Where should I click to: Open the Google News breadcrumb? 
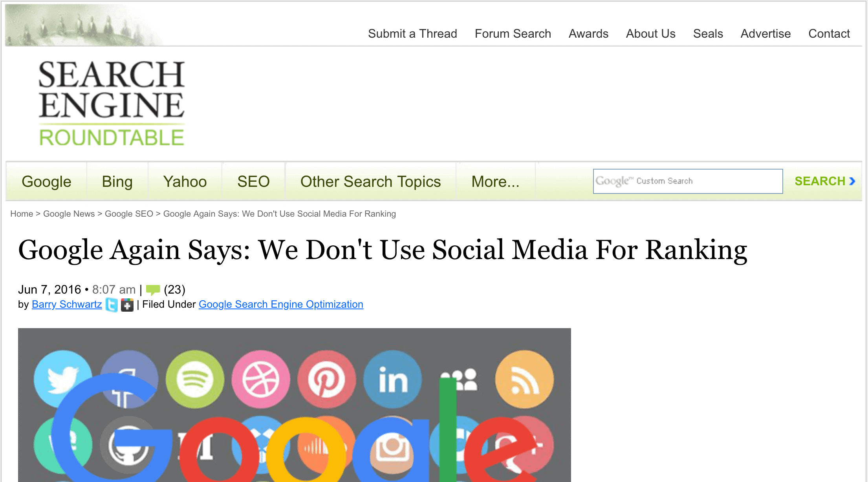69,214
